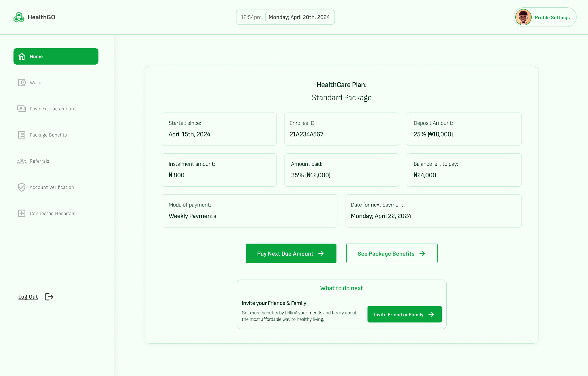Click the Package Benefits list icon
Screen dimensions: 588x376
[x=22, y=135]
